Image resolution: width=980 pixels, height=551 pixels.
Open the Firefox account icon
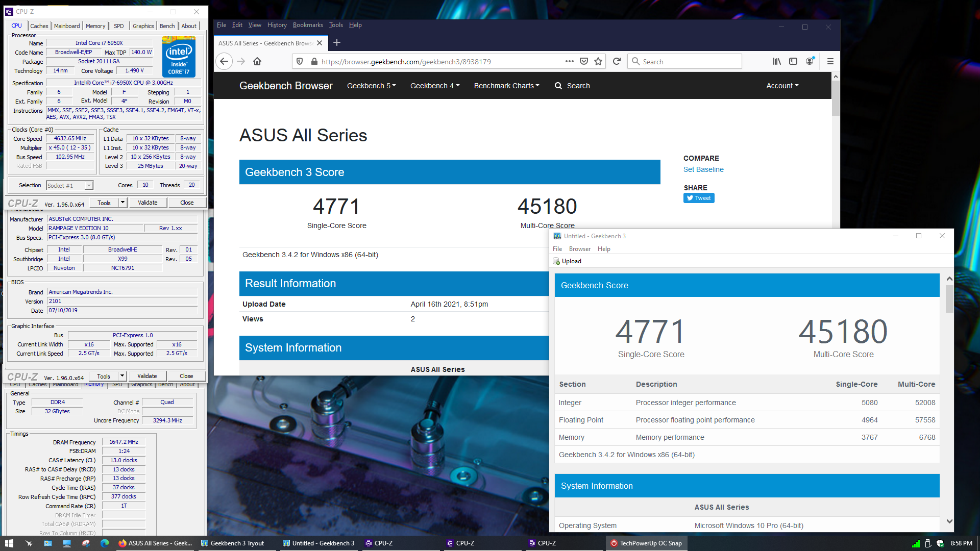tap(810, 61)
